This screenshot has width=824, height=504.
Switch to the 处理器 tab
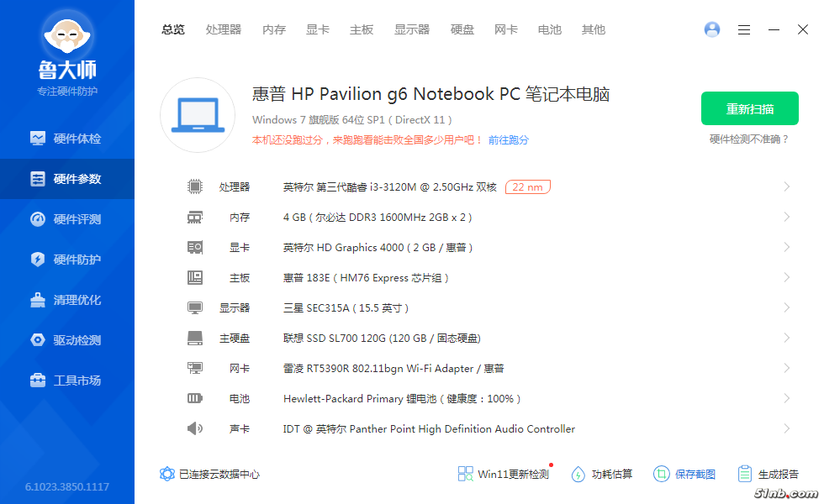click(x=224, y=29)
